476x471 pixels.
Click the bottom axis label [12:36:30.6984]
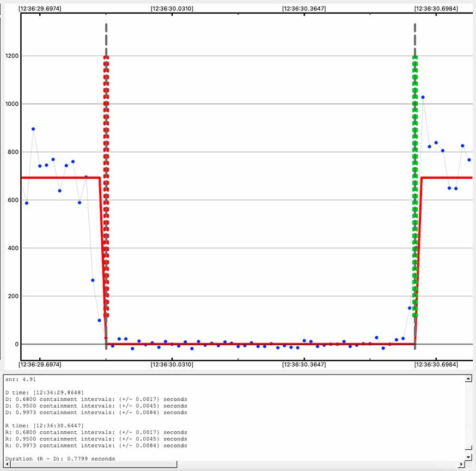(436, 364)
